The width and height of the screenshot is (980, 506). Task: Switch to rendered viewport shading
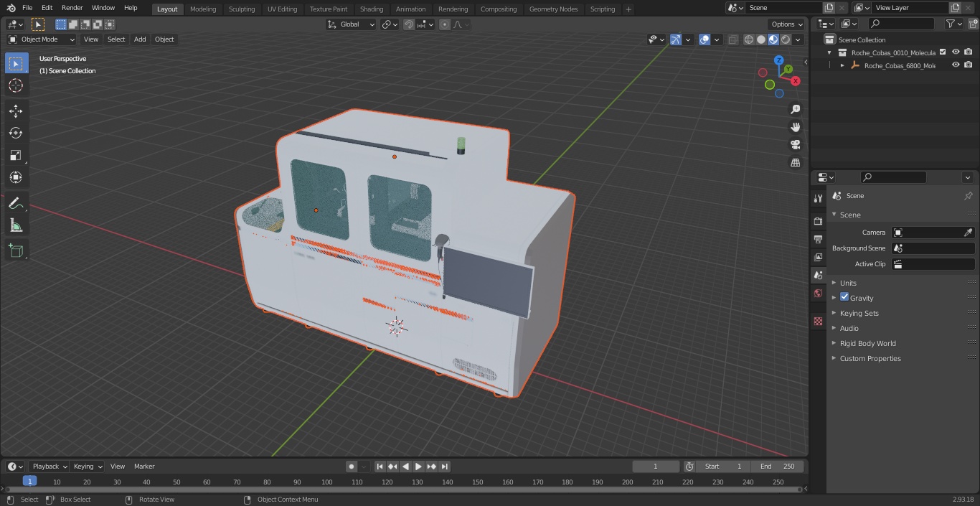[786, 39]
